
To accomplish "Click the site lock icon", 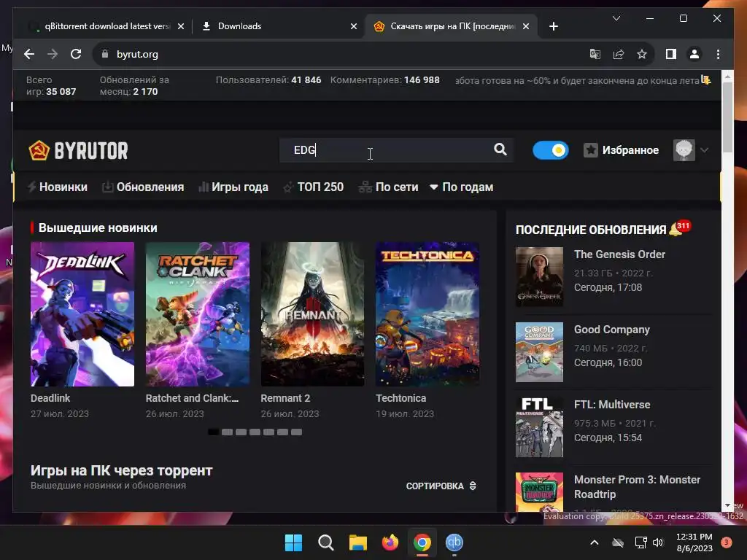I will point(105,54).
